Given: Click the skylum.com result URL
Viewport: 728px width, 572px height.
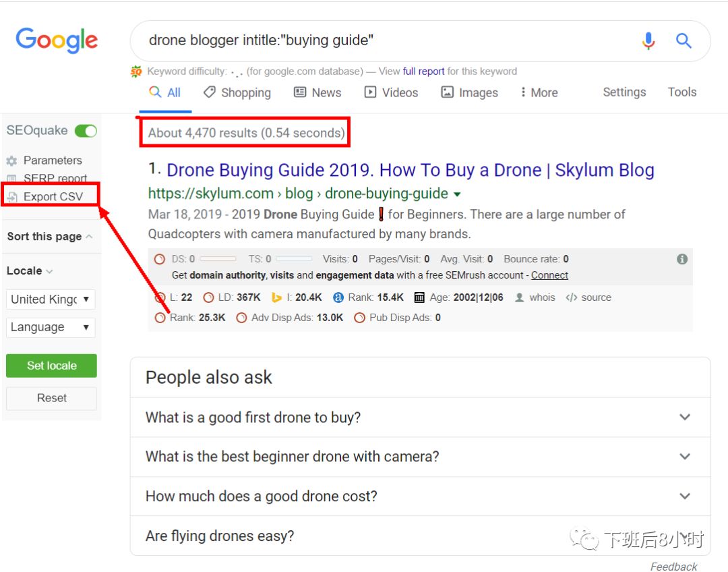Looking at the screenshot, I should pos(298,194).
